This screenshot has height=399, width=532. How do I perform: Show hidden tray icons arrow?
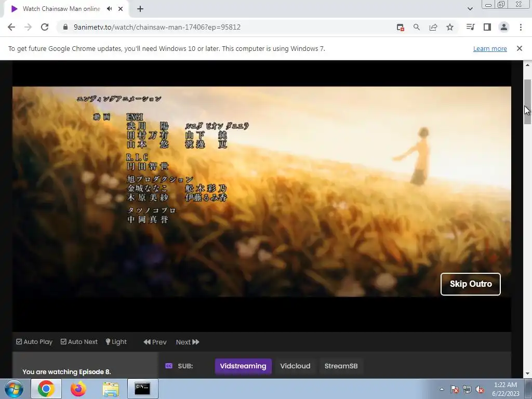point(442,390)
